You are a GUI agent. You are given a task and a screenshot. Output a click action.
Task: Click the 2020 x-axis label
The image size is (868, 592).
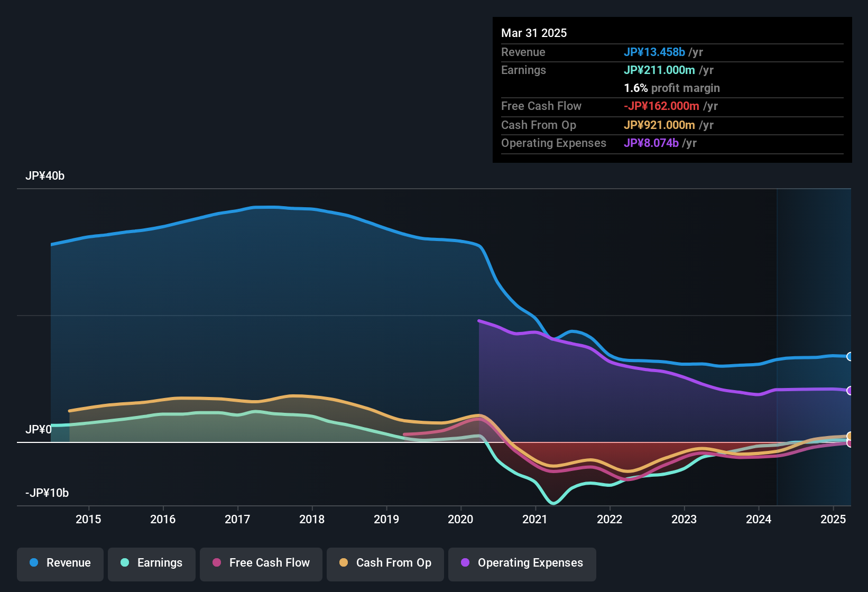[x=460, y=519]
